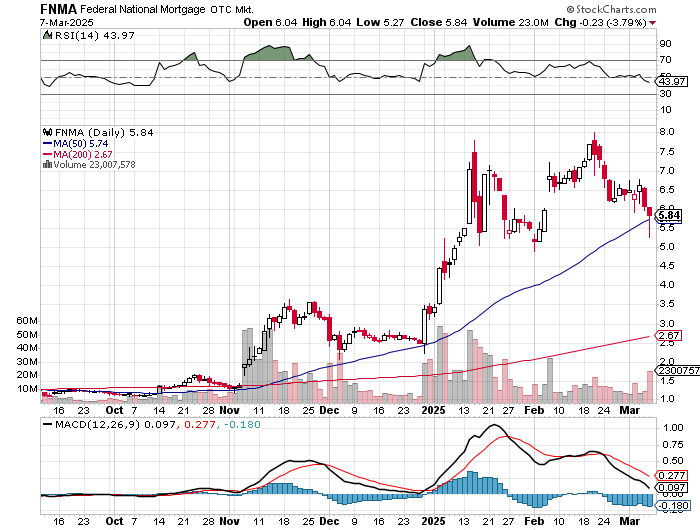Click the red 0.277 tag on MACD axis
The width and height of the screenshot is (700, 530).
click(672, 476)
